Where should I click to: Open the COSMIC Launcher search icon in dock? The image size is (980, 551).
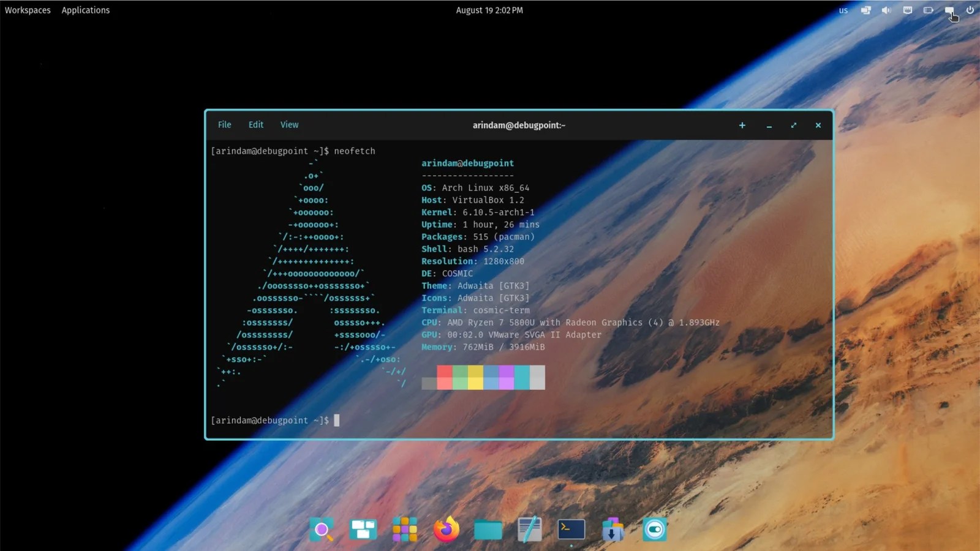point(322,530)
